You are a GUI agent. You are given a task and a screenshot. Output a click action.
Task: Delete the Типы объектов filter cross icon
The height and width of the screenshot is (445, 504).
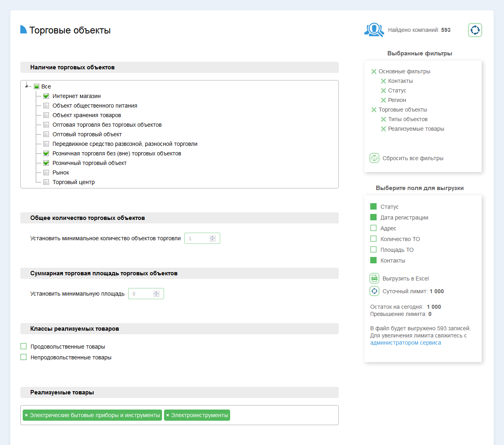click(383, 120)
